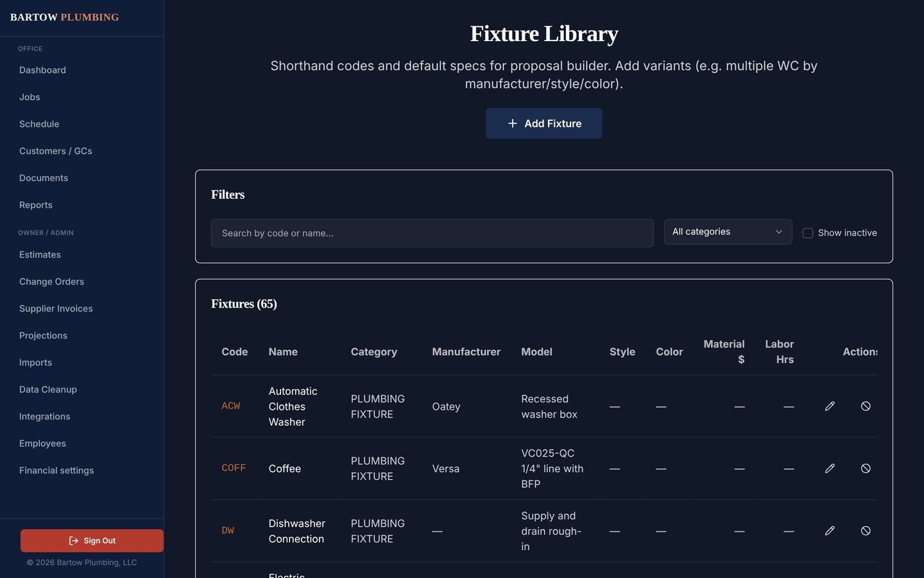The width and height of the screenshot is (924, 578).
Task: Click the COFF fixture code
Action: tap(234, 468)
